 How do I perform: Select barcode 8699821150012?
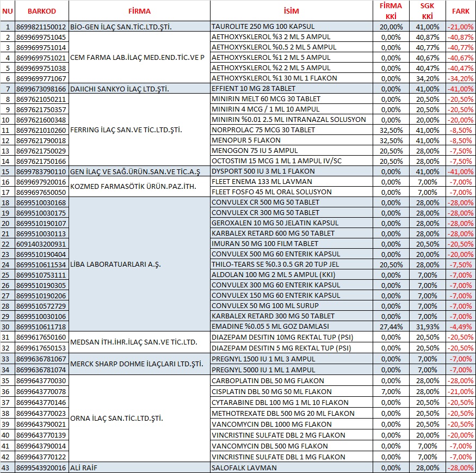(41, 27)
